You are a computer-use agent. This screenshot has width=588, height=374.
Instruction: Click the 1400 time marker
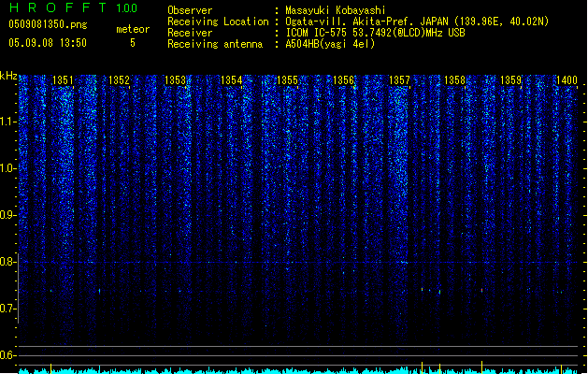coord(566,80)
